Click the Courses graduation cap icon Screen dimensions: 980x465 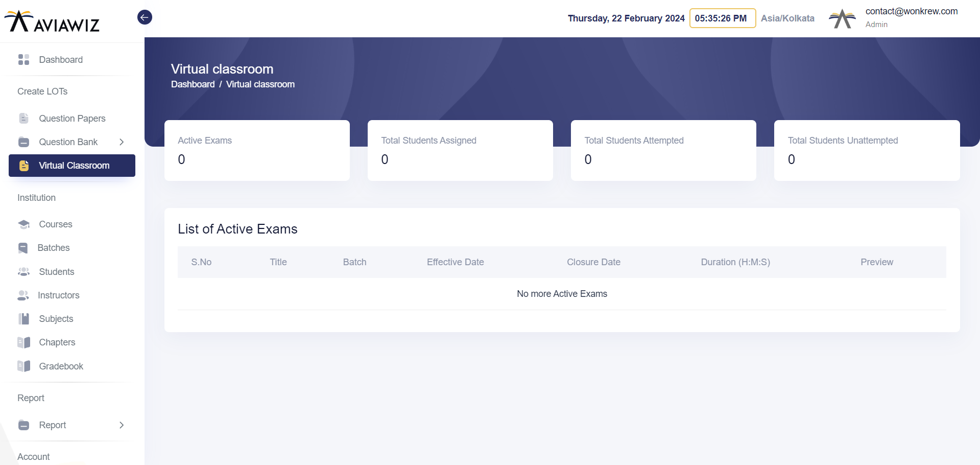pos(23,224)
